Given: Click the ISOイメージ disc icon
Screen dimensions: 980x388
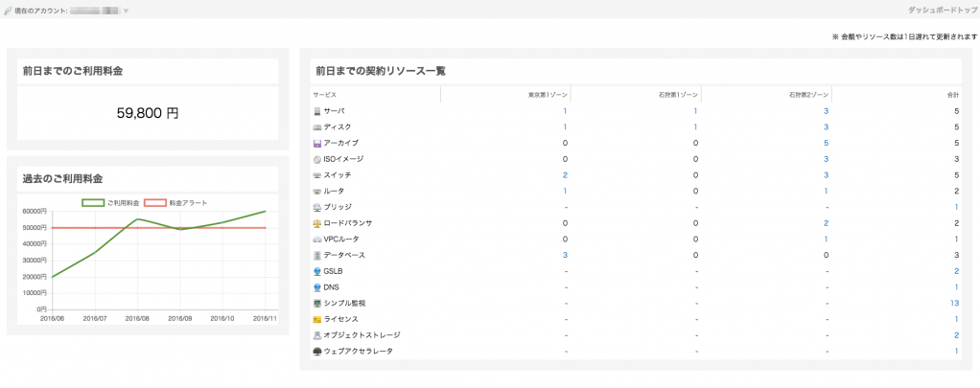Looking at the screenshot, I should (x=317, y=159).
